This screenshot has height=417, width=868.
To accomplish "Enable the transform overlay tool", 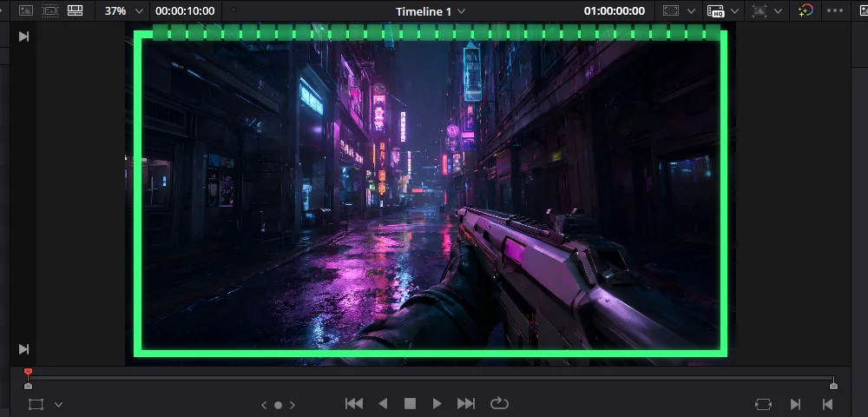I will coord(36,404).
